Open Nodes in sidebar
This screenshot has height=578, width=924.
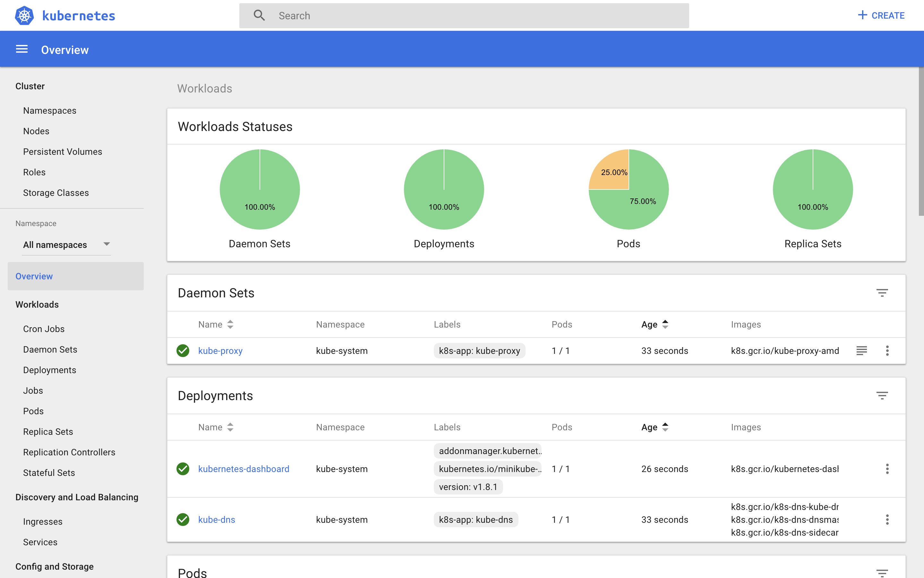(x=36, y=131)
